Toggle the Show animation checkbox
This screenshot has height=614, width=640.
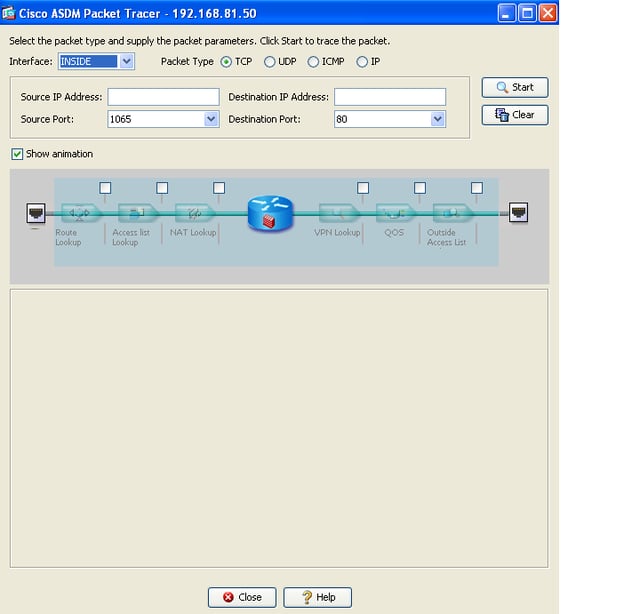pos(17,154)
